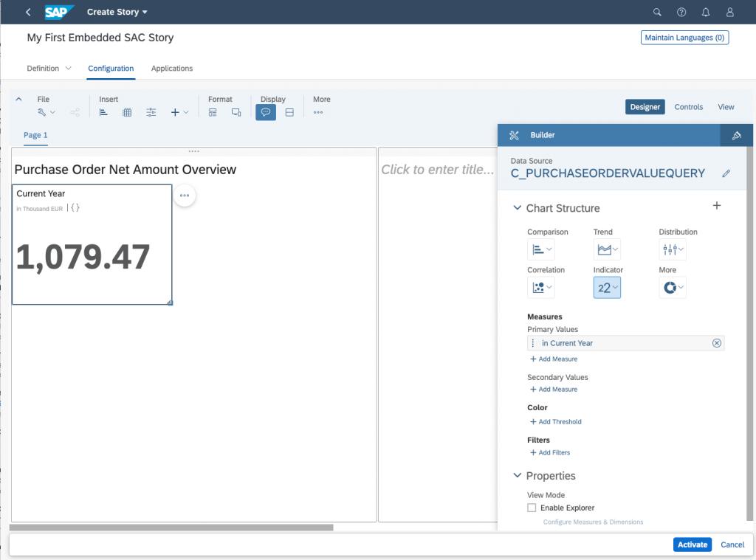Collapse the toolbar with the caret
Screen dimensions: 756x560
(18, 100)
